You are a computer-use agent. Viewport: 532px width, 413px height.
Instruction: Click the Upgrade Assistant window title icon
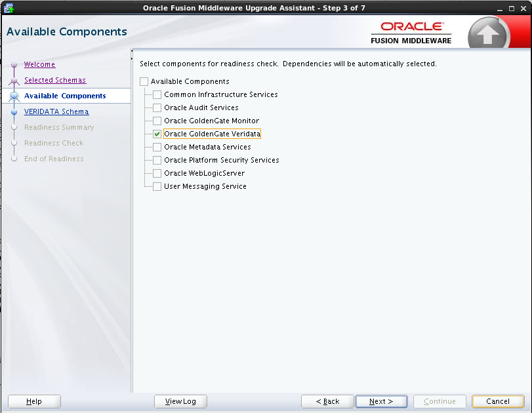tap(9, 8)
